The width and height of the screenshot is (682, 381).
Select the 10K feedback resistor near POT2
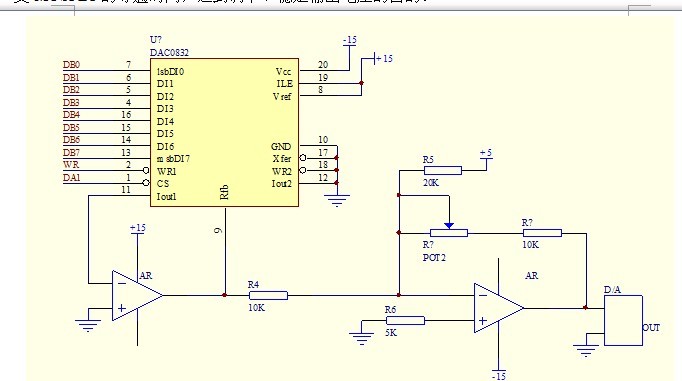542,233
